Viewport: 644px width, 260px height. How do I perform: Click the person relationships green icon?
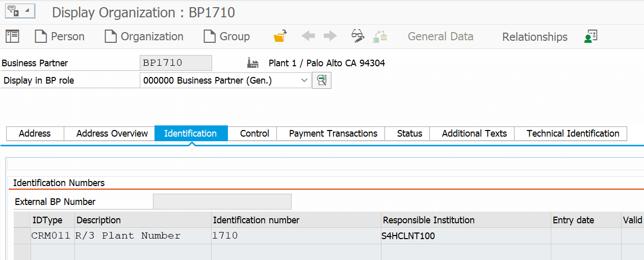tap(590, 37)
